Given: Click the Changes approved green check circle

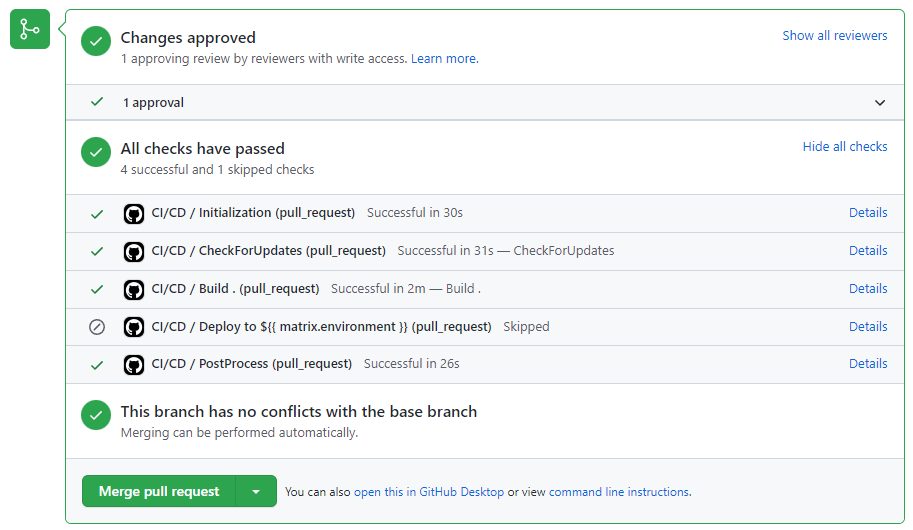Looking at the screenshot, I should coord(96,41).
